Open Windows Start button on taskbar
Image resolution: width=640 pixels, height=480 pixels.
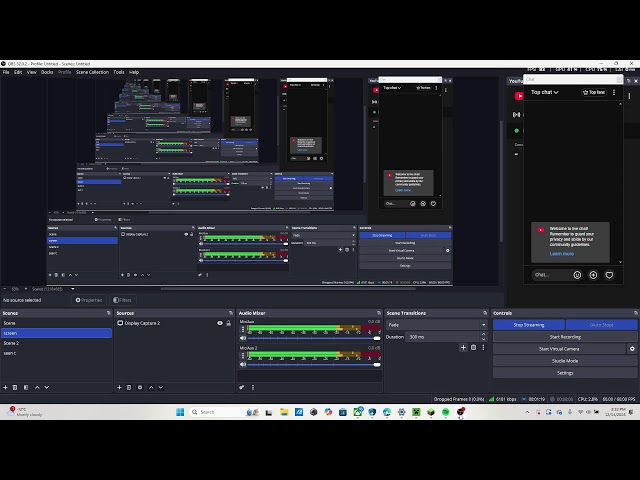(180, 412)
